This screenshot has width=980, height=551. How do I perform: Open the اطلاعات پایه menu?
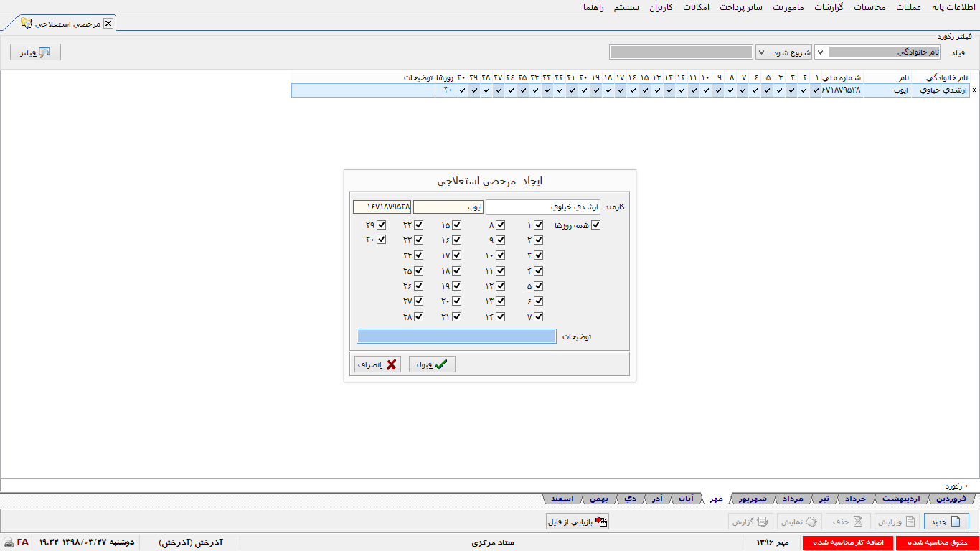point(955,7)
